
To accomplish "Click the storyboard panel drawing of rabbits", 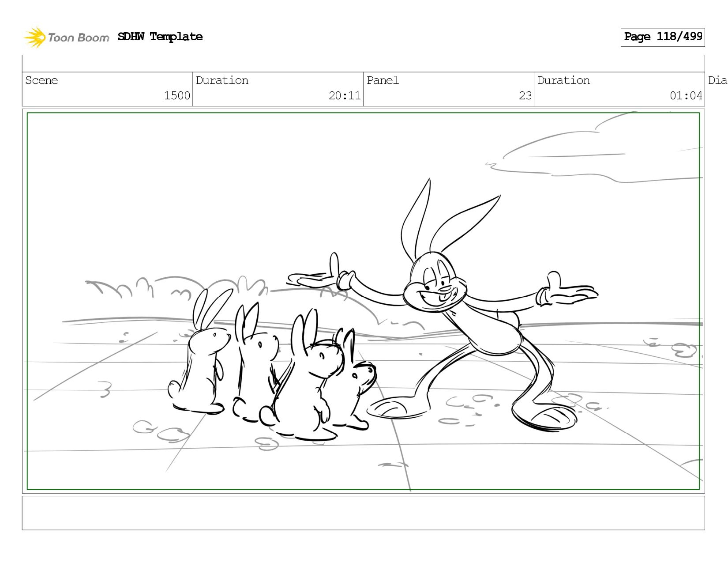I will pyautogui.click(x=363, y=301).
